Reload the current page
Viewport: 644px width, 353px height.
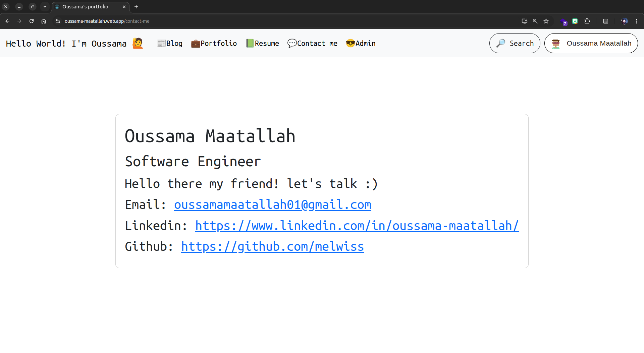[x=32, y=21]
